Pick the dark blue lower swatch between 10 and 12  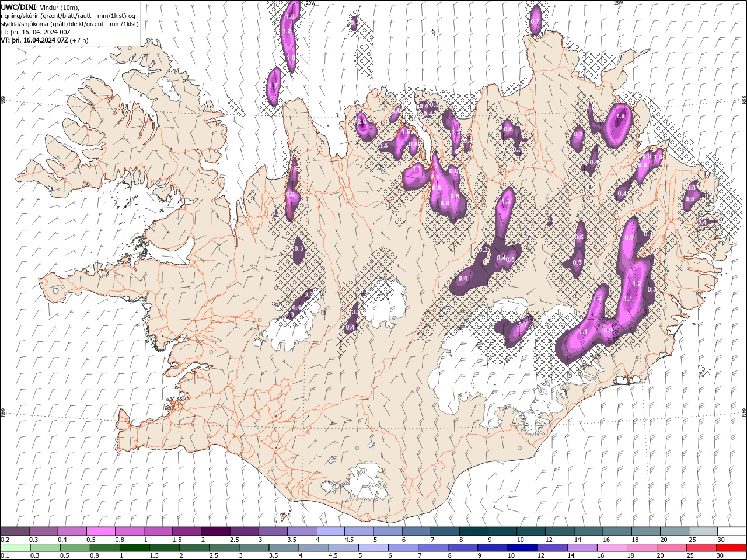click(x=522, y=548)
